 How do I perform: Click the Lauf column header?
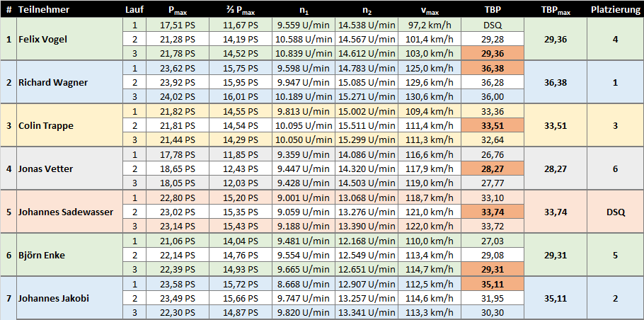134,10
